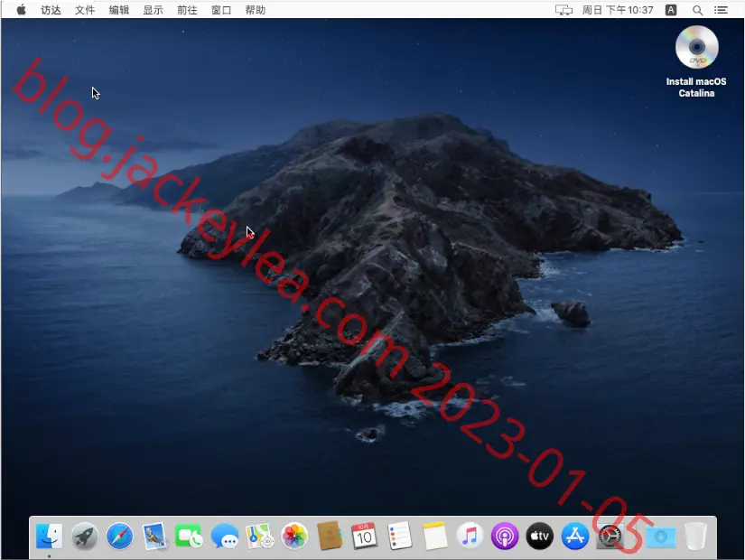Viewport: 745px width, 560px height.
Task: Launch Music app from Dock
Action: (x=470, y=537)
